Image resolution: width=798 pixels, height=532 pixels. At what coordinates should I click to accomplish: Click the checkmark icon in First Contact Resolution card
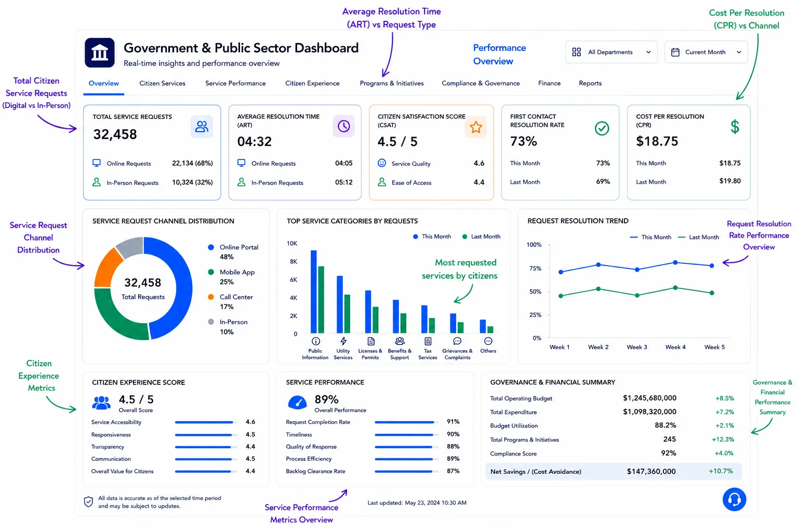point(602,128)
